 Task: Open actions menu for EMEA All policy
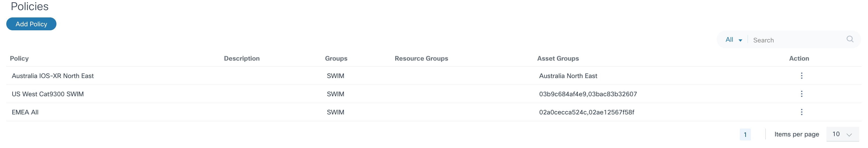point(801,112)
